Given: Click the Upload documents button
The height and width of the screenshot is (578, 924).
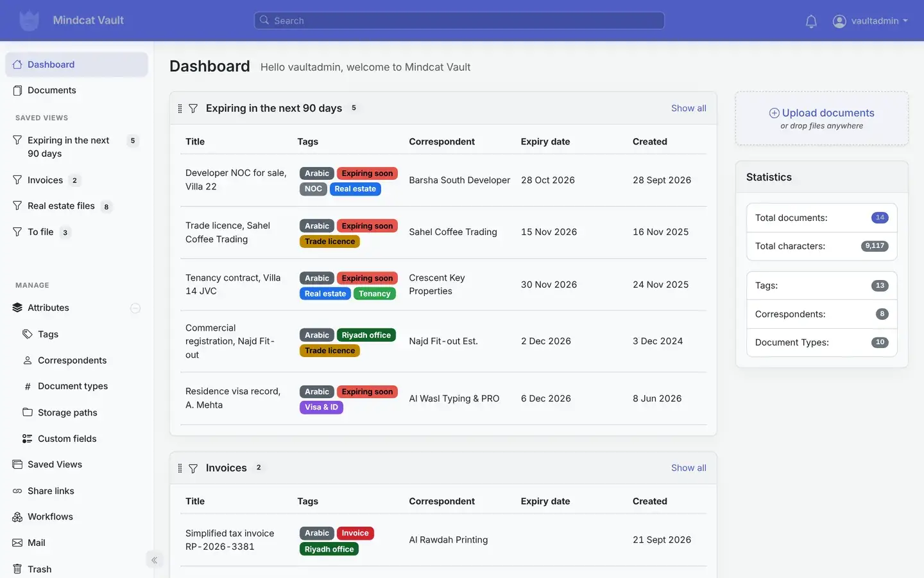Looking at the screenshot, I should tap(822, 118).
